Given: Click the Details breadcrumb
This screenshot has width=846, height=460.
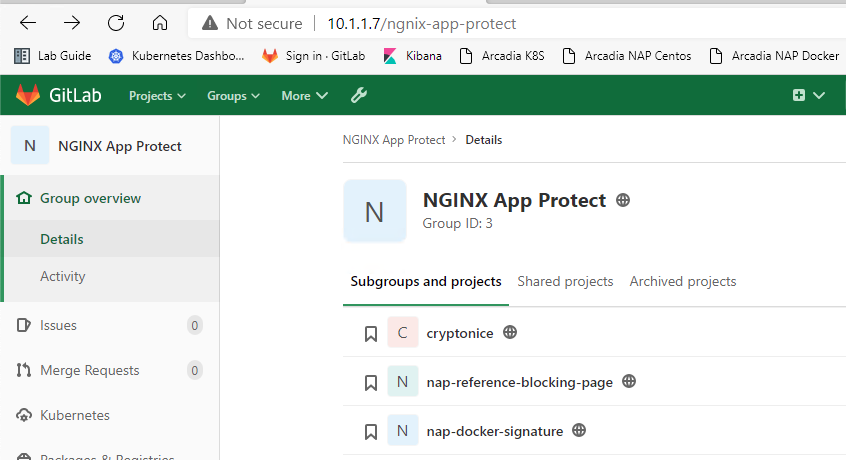Looking at the screenshot, I should coord(483,140).
